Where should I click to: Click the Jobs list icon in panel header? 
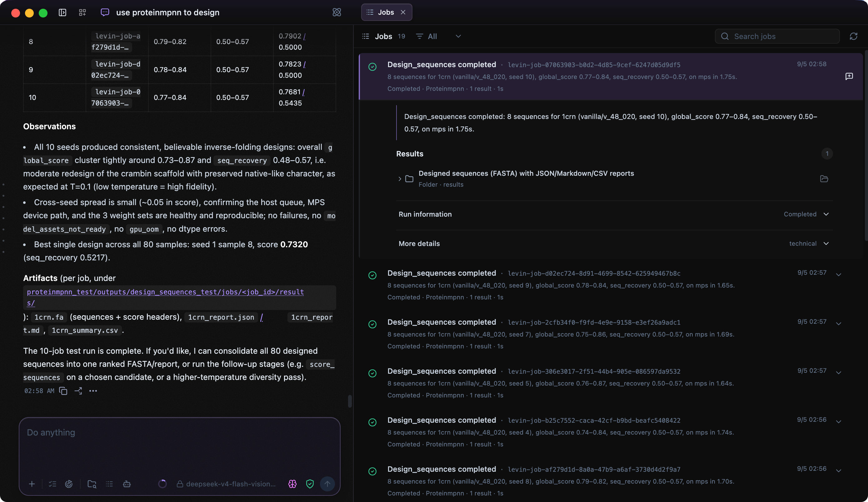[366, 37]
